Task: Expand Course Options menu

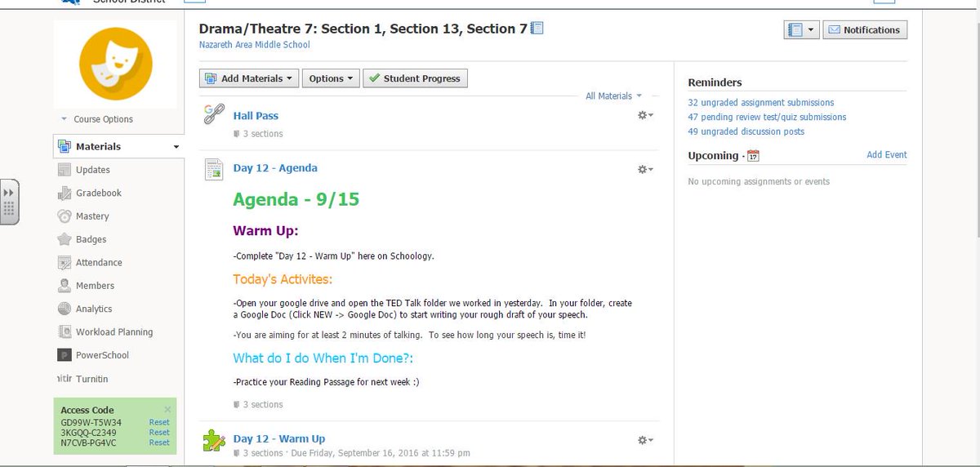Action: [97, 119]
